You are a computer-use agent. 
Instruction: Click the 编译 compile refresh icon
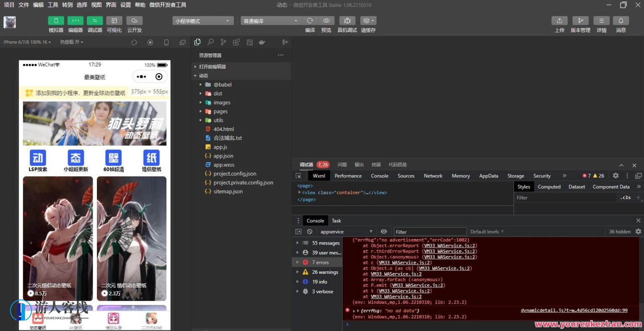(310, 21)
